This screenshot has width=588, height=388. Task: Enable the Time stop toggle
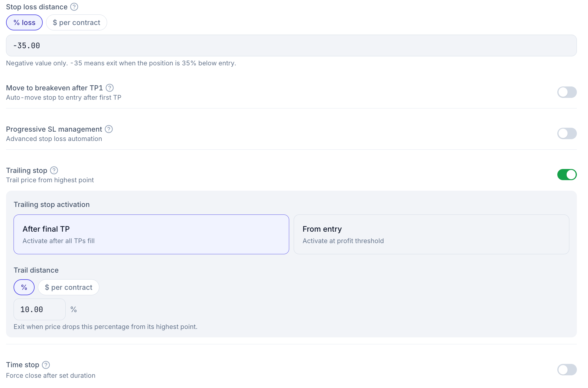[567, 370]
